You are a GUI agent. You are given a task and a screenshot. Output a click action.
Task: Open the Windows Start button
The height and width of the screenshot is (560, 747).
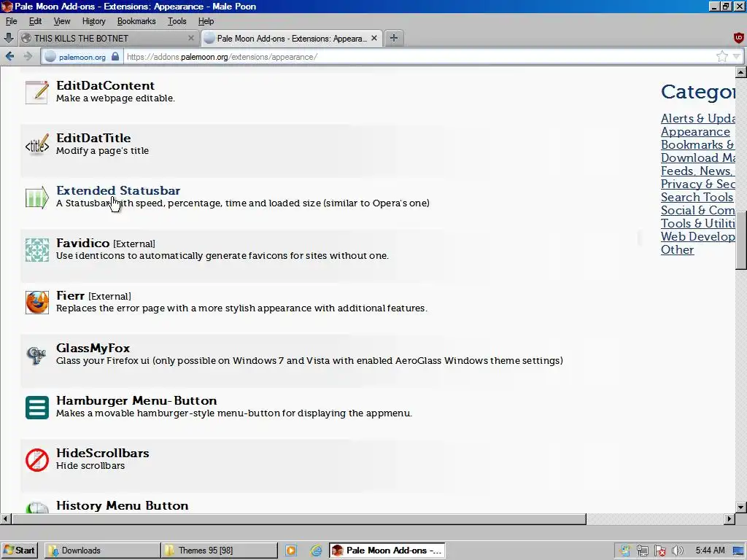[x=19, y=551]
